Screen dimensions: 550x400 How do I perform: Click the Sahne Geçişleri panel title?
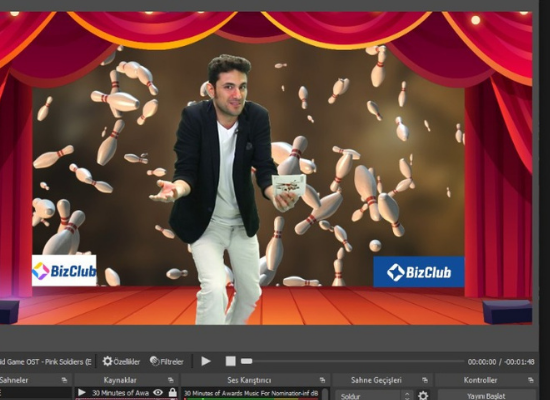[x=376, y=380]
